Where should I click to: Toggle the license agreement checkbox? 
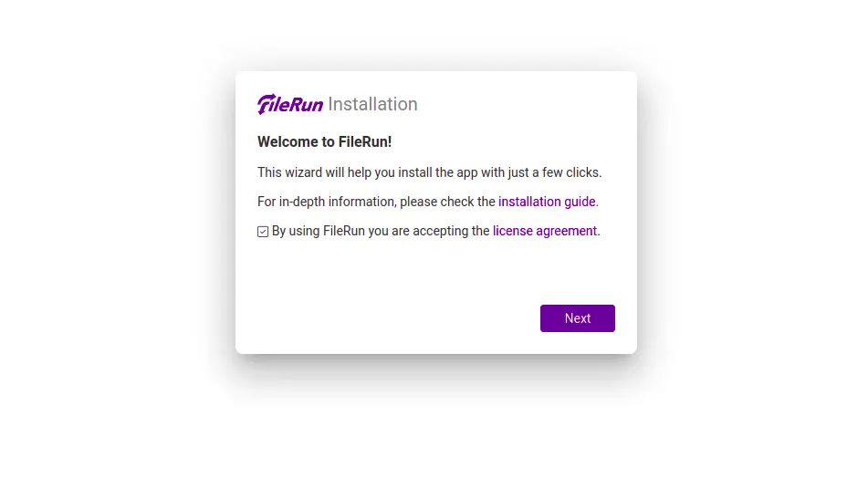[263, 232]
